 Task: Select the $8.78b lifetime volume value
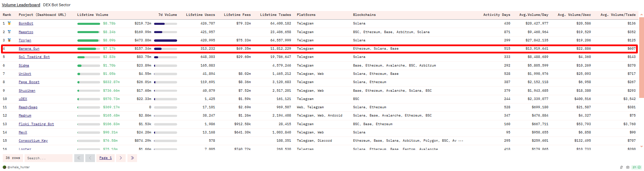(x=109, y=23)
